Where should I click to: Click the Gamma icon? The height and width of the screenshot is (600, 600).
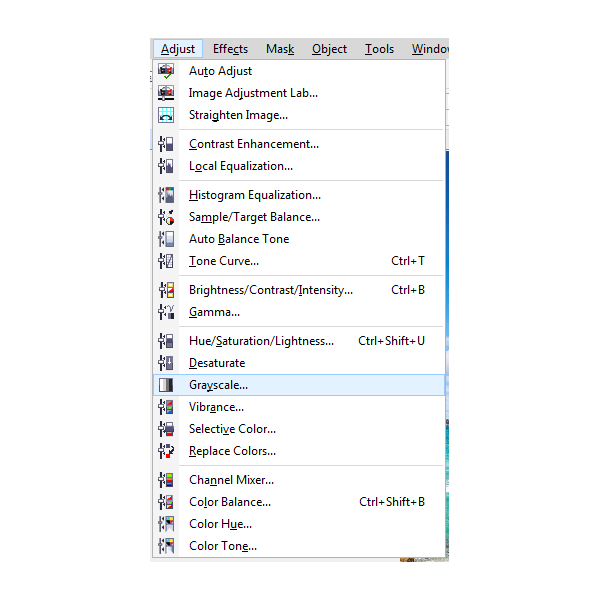166,312
